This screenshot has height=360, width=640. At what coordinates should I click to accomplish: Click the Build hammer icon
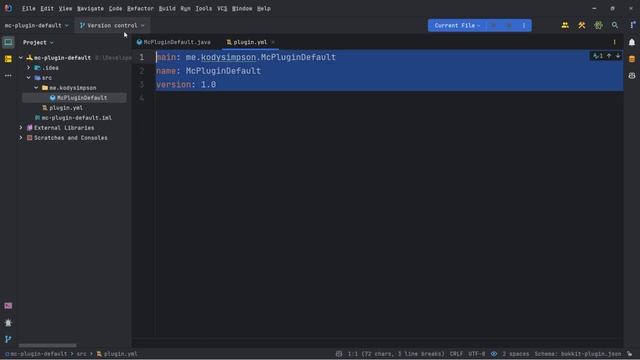582,25
